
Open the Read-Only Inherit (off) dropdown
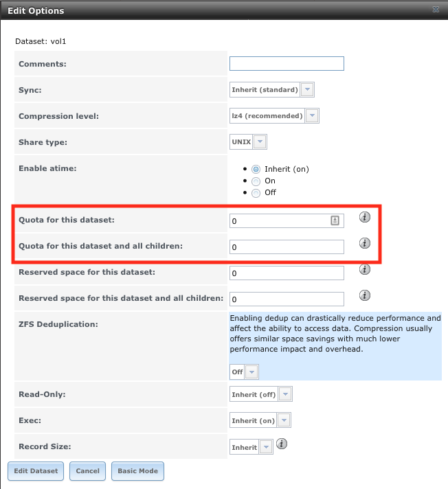click(261, 394)
